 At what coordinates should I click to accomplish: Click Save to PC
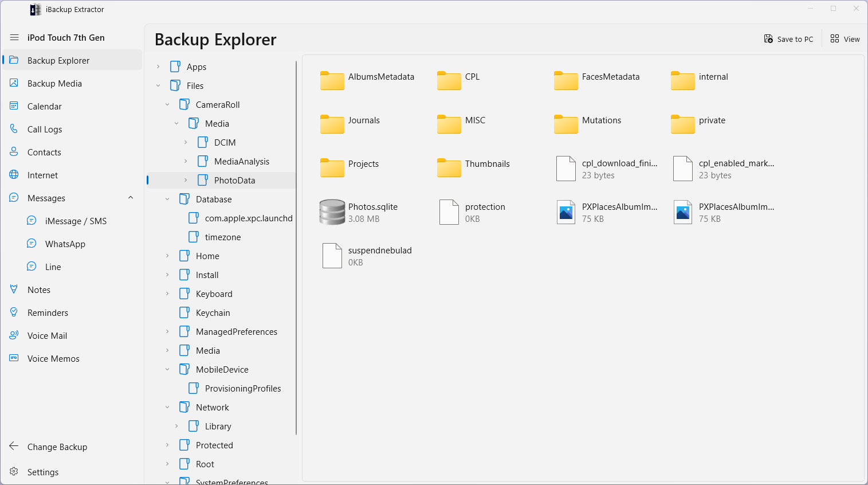point(789,39)
